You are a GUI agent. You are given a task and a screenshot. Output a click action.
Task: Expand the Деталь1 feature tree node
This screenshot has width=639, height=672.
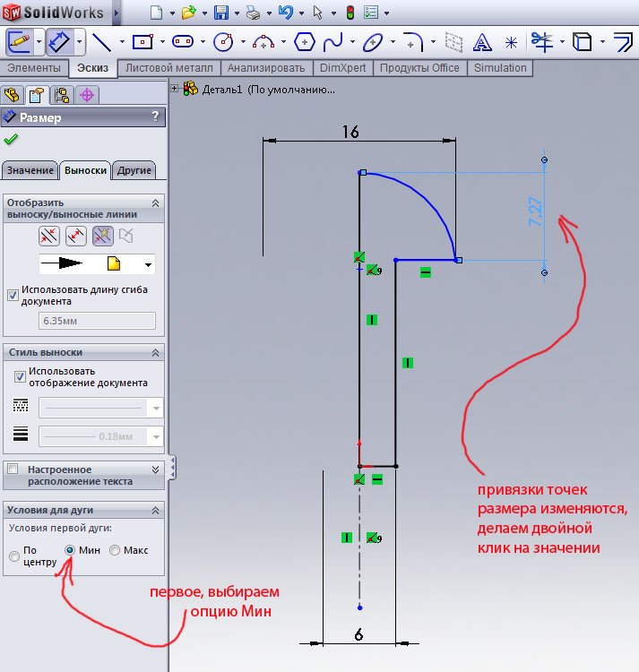point(175,89)
